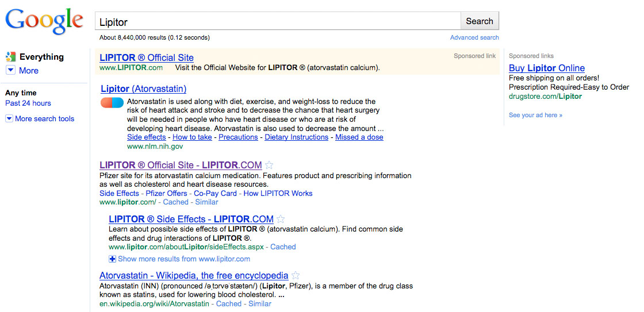644x312 pixels.
Task: Open Dietary Instructions link
Action: tap(297, 137)
